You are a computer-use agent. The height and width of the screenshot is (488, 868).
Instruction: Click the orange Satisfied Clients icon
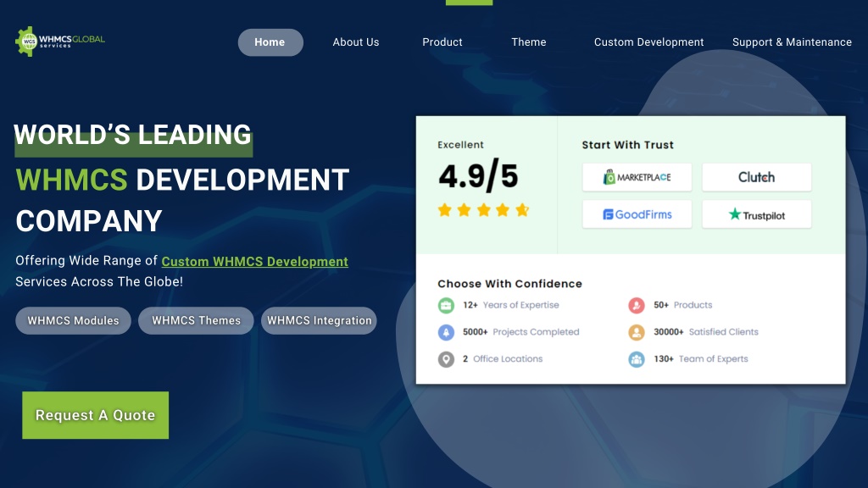coord(637,332)
